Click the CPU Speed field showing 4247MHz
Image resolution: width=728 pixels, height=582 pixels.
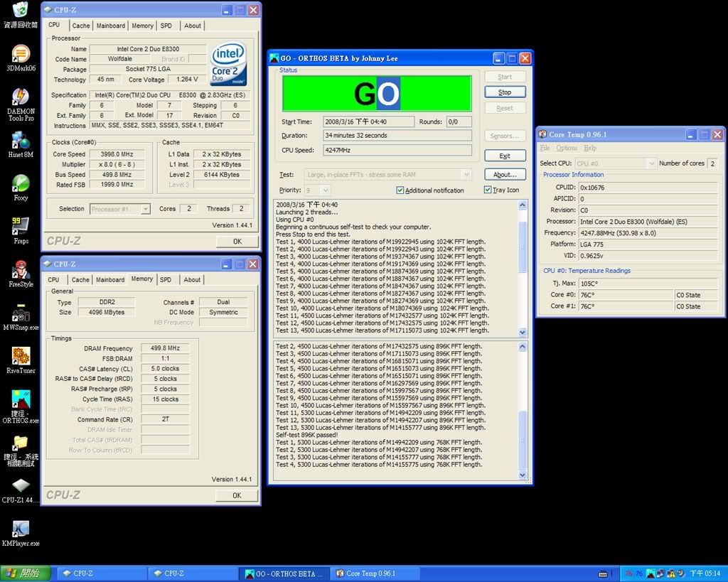tap(397, 151)
